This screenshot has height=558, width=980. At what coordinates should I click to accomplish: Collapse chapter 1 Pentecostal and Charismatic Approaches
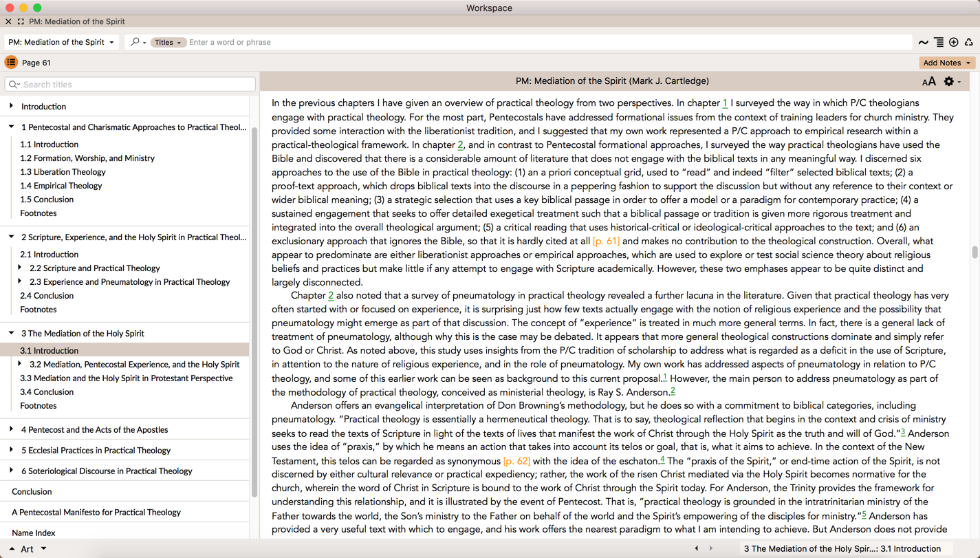[12, 127]
